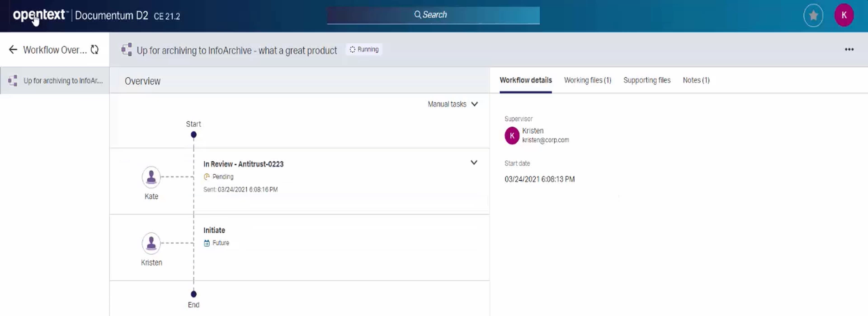The height and width of the screenshot is (316, 868).
Task: Click the refresh icon beside Workflow Overview
Action: [x=94, y=50]
